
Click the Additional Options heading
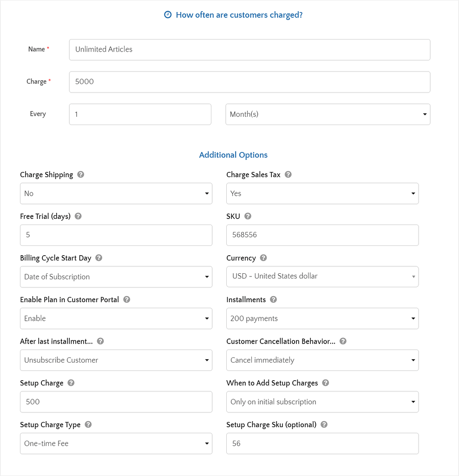click(x=233, y=155)
